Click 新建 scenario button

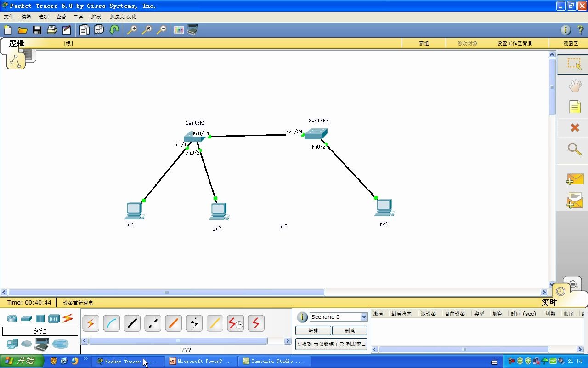point(313,331)
